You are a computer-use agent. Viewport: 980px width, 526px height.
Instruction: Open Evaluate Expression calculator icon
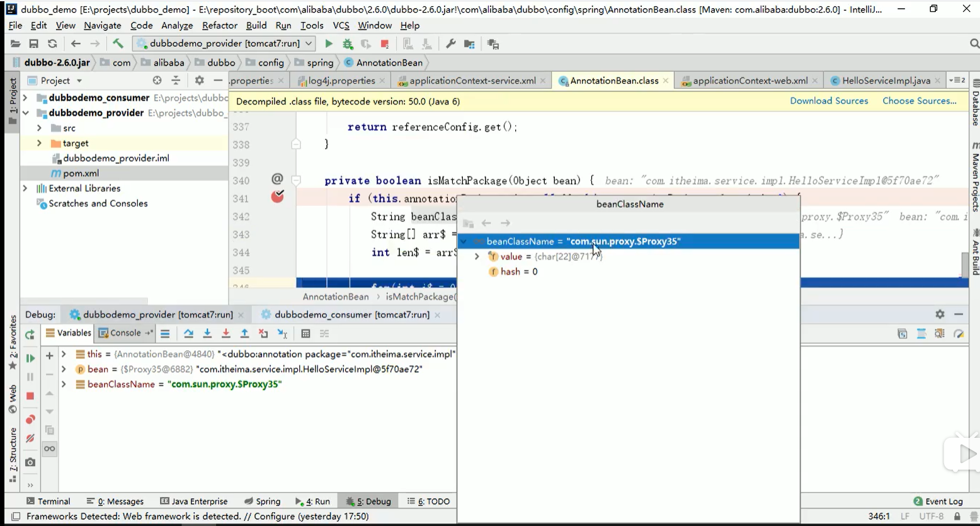pos(305,333)
